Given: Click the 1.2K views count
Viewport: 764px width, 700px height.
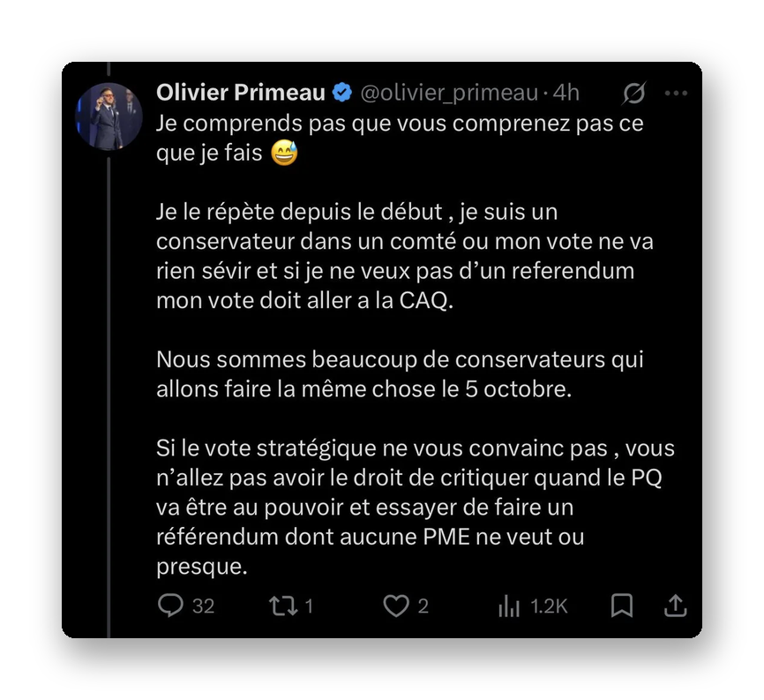Looking at the screenshot, I should (x=549, y=606).
